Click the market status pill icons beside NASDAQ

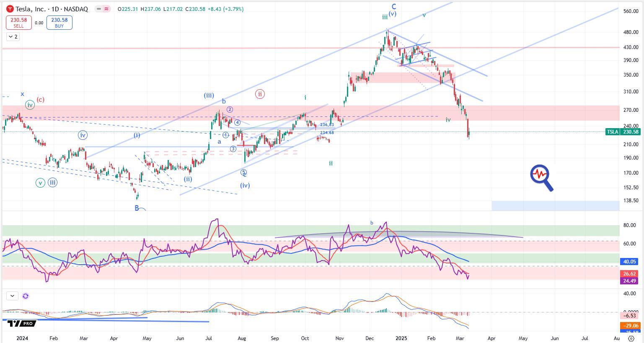click(103, 9)
